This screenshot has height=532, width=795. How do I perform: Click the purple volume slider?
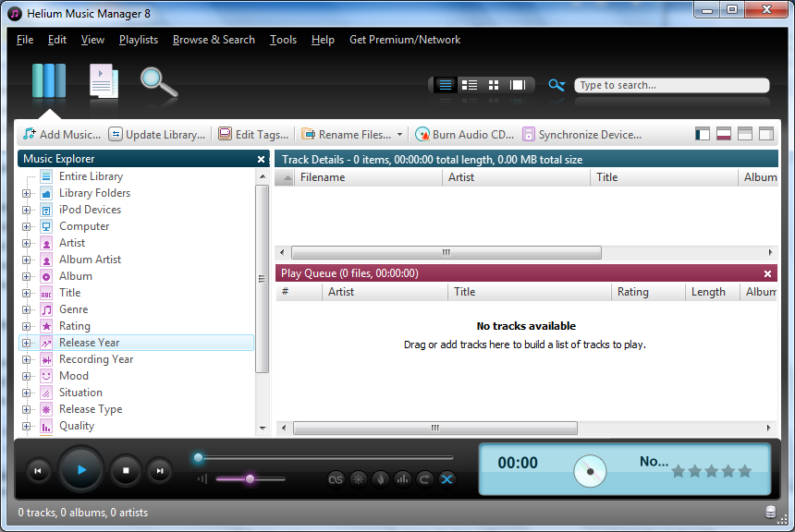[x=251, y=478]
